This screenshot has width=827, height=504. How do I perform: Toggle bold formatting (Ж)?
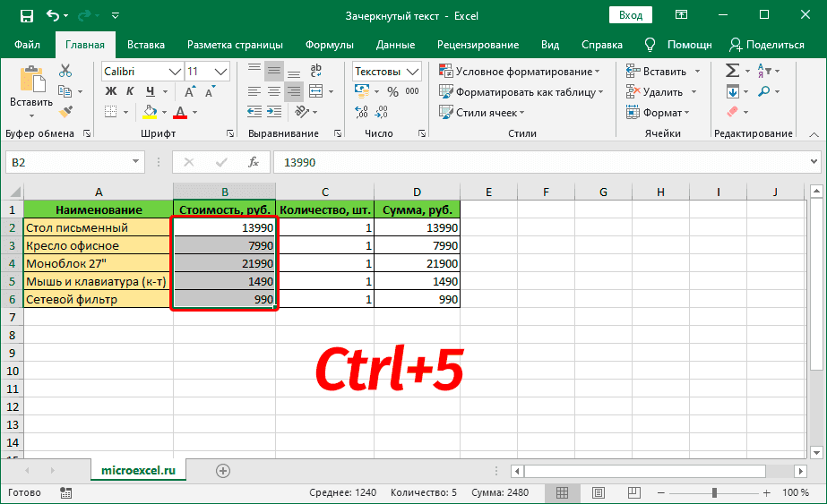point(111,91)
